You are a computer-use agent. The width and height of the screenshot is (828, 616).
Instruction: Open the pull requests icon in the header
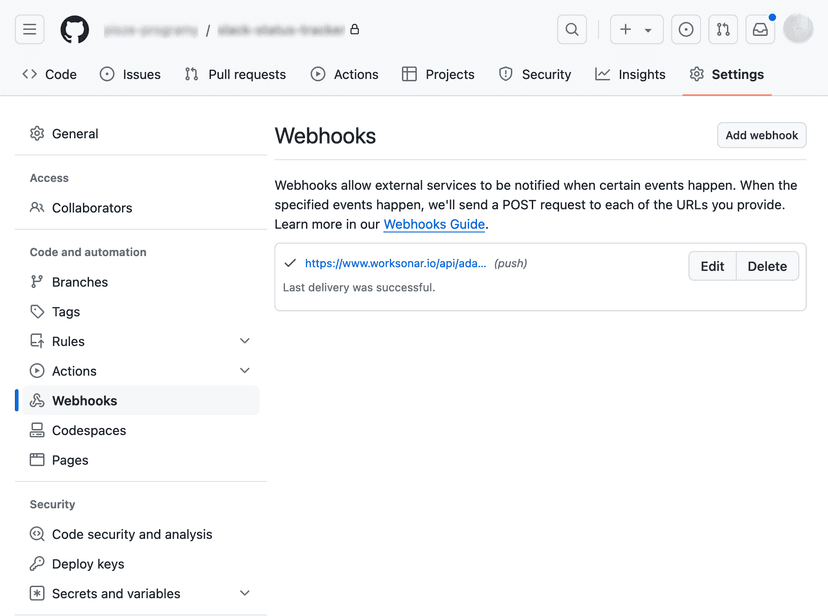tap(722, 29)
